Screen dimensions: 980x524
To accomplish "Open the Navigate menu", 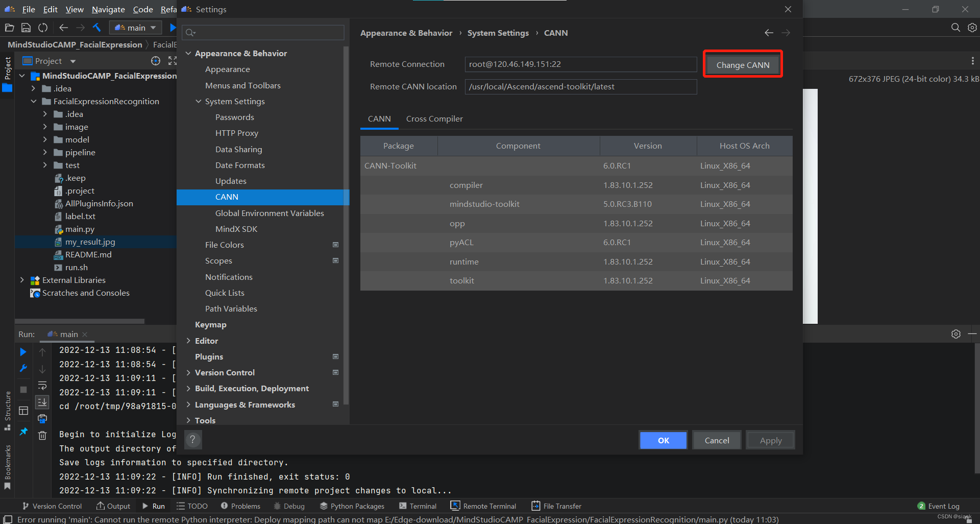I will click(x=108, y=9).
